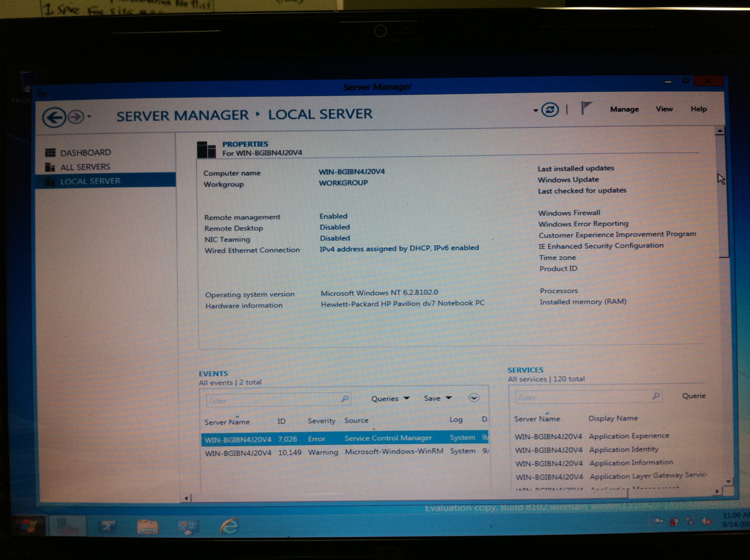Sort events by Source column

(x=356, y=420)
